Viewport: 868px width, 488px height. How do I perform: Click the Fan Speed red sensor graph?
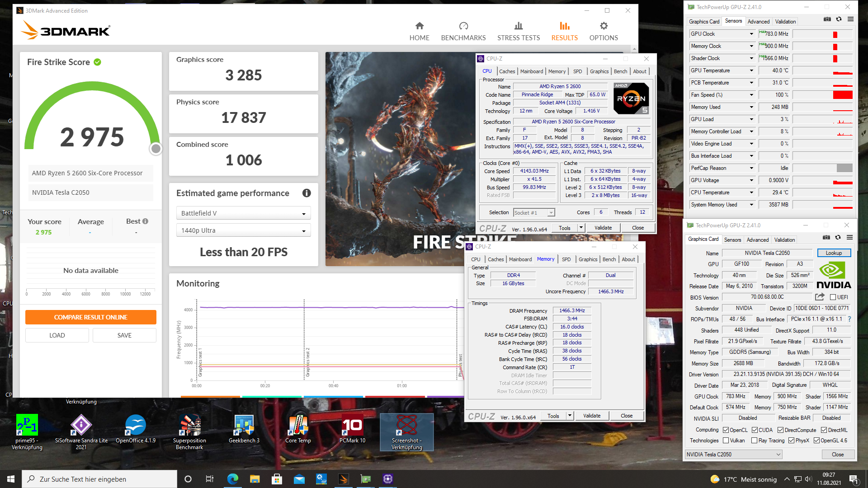822,95
